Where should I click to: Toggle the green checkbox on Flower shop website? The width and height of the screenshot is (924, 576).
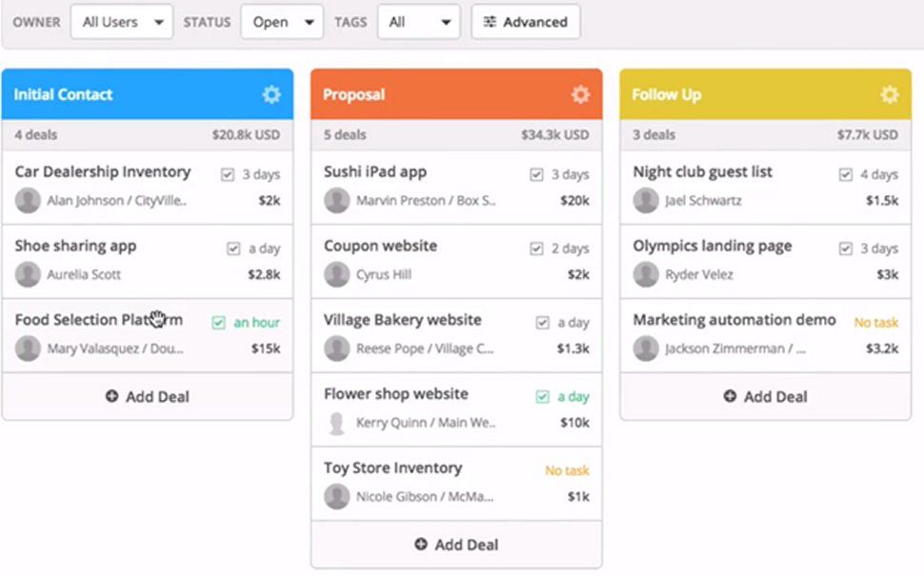coord(542,394)
